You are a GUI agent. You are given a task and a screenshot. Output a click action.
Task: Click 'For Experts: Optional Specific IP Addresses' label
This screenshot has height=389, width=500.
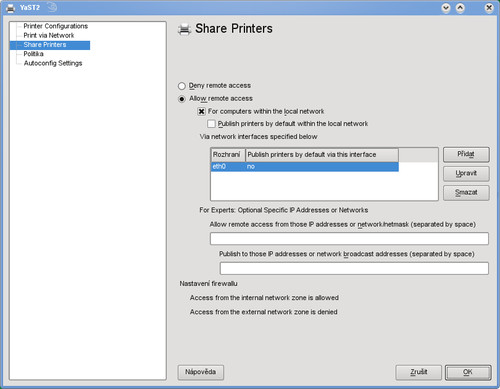click(284, 210)
